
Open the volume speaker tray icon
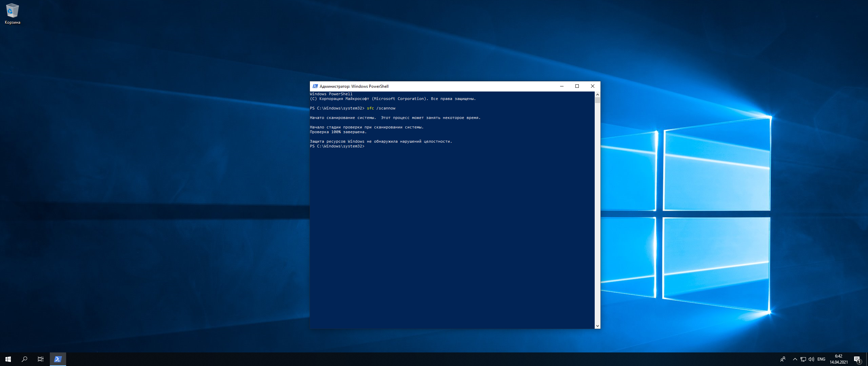coord(811,359)
